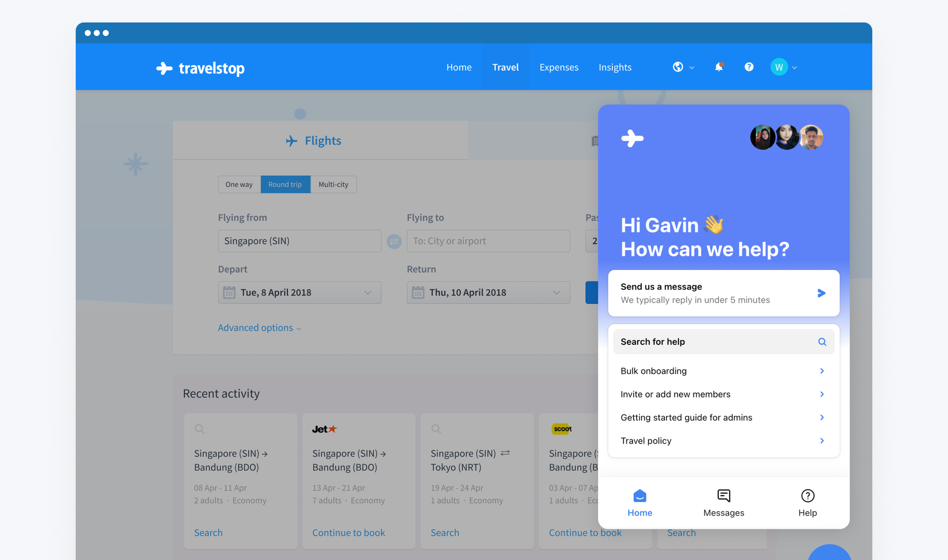
Task: Open the Travel nav item
Action: tap(505, 67)
